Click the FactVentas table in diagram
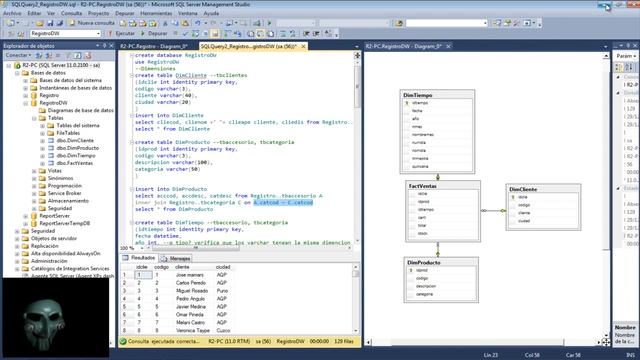Image resolution: width=640 pixels, height=360 pixels. [443, 211]
